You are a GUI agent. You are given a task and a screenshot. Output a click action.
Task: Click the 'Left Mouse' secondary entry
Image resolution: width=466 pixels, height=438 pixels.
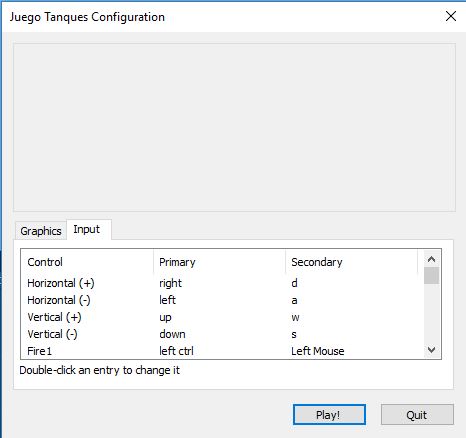tap(318, 351)
